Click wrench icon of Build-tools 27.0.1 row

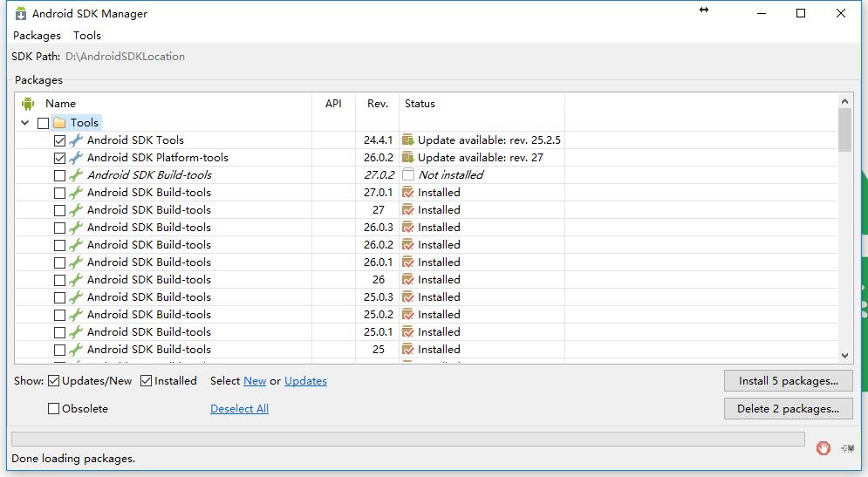pyautogui.click(x=76, y=193)
